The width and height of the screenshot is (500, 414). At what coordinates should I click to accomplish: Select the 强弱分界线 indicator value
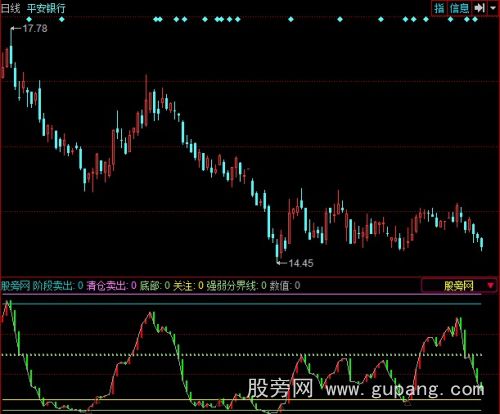[237, 286]
